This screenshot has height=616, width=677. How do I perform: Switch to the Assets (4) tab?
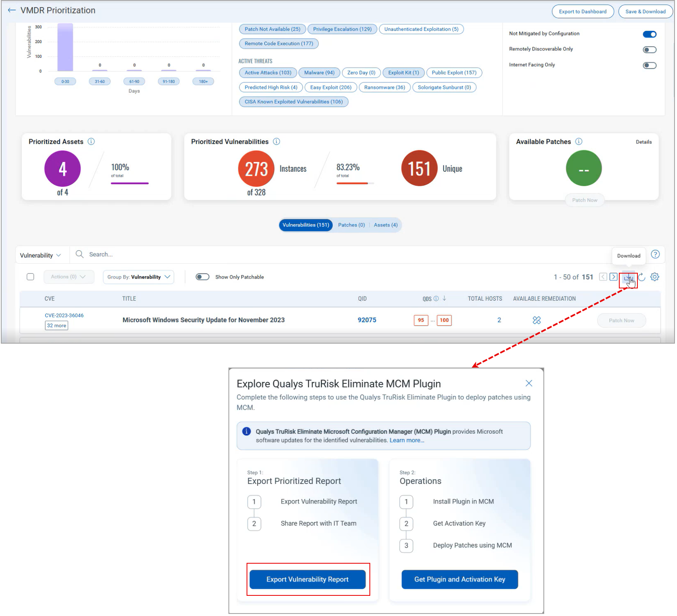click(386, 225)
